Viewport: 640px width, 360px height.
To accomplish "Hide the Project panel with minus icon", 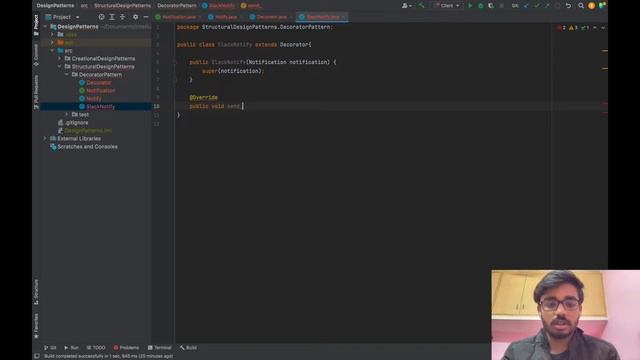I will click(146, 17).
